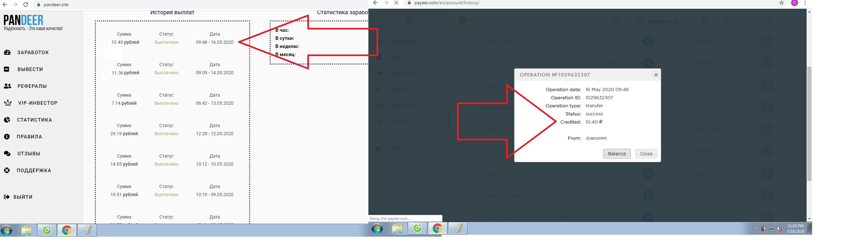Open the Chrome profile avatar C
868x249 pixels.
pos(795,3)
